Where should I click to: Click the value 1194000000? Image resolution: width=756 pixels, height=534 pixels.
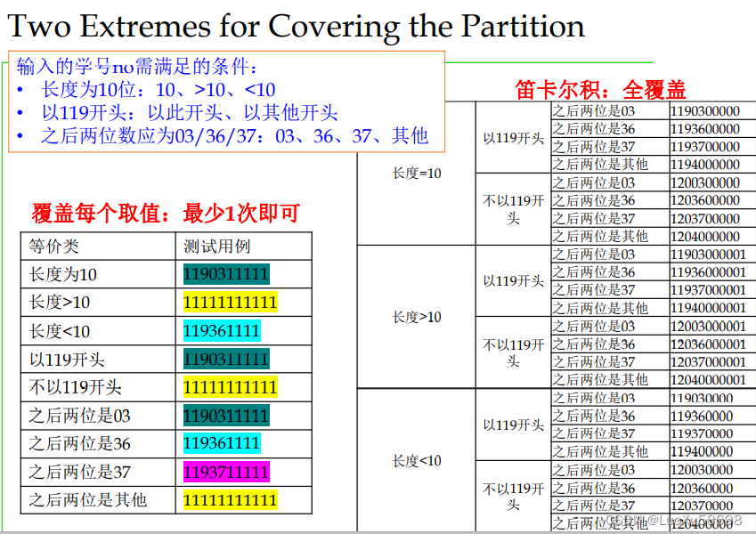(705, 165)
